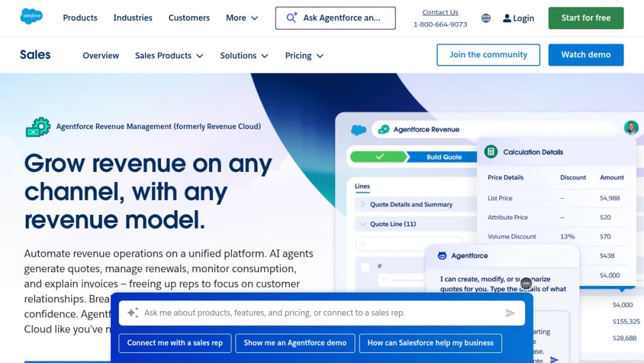The height and width of the screenshot is (363, 644).
Task: Click the Amount column header
Action: 612,177
